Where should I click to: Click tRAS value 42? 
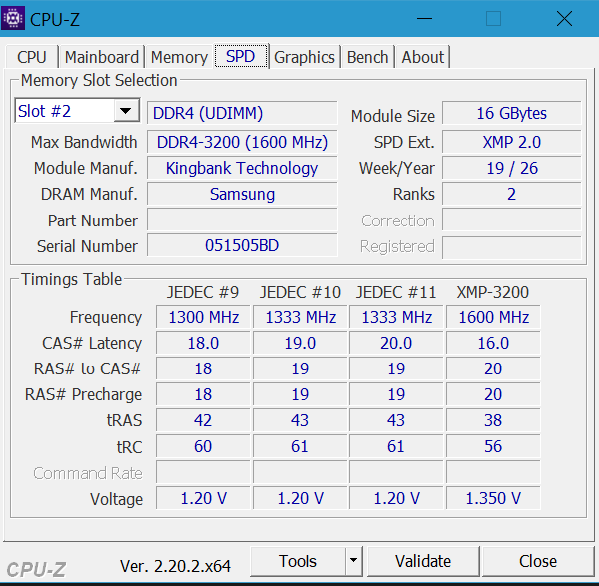tap(203, 420)
